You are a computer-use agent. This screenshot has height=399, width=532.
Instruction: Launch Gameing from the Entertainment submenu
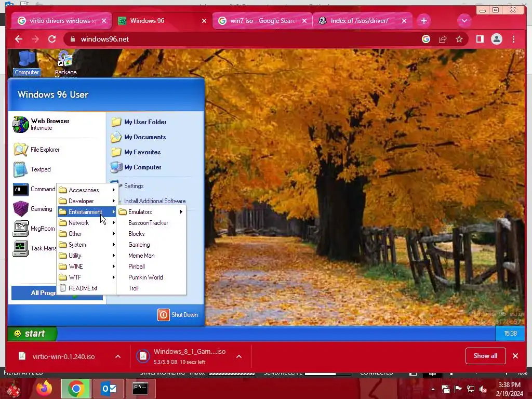(x=151, y=244)
